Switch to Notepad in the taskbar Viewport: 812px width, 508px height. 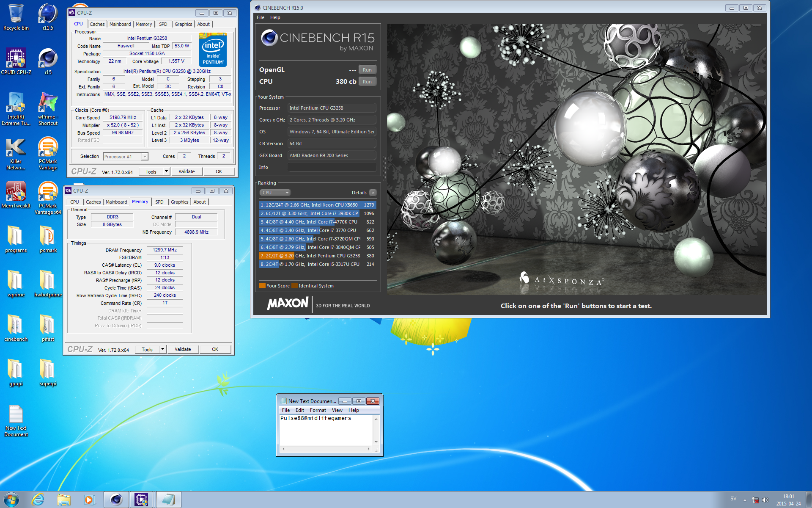[168, 500]
